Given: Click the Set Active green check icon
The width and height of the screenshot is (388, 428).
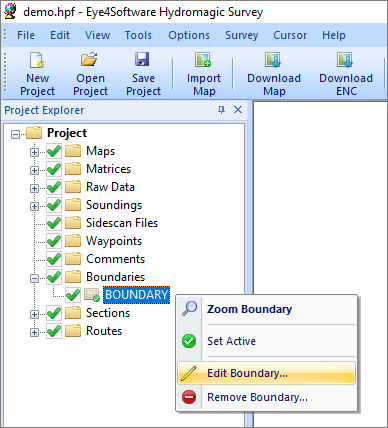Looking at the screenshot, I should coord(189,341).
